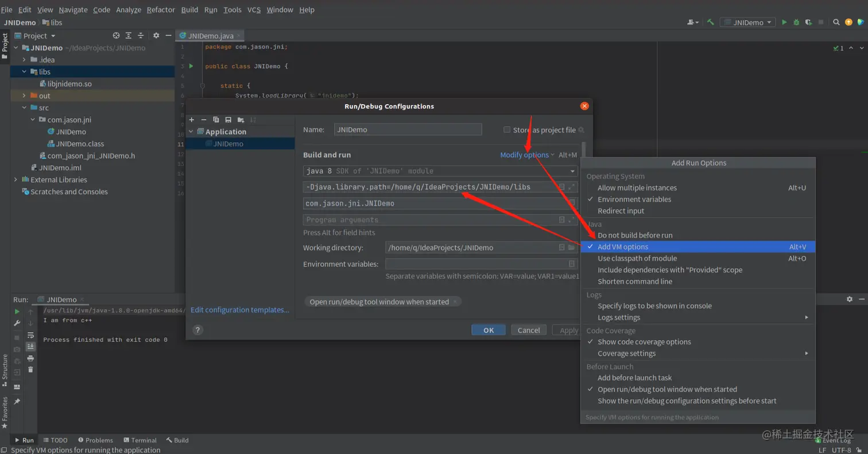This screenshot has width=868, height=454.
Task: Run with coverage shield icon
Action: (x=808, y=22)
